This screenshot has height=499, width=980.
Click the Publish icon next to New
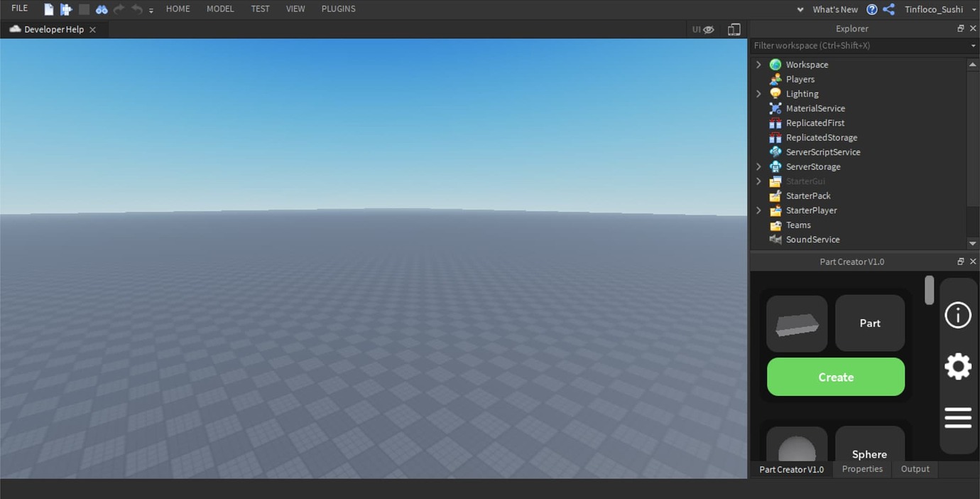point(66,9)
